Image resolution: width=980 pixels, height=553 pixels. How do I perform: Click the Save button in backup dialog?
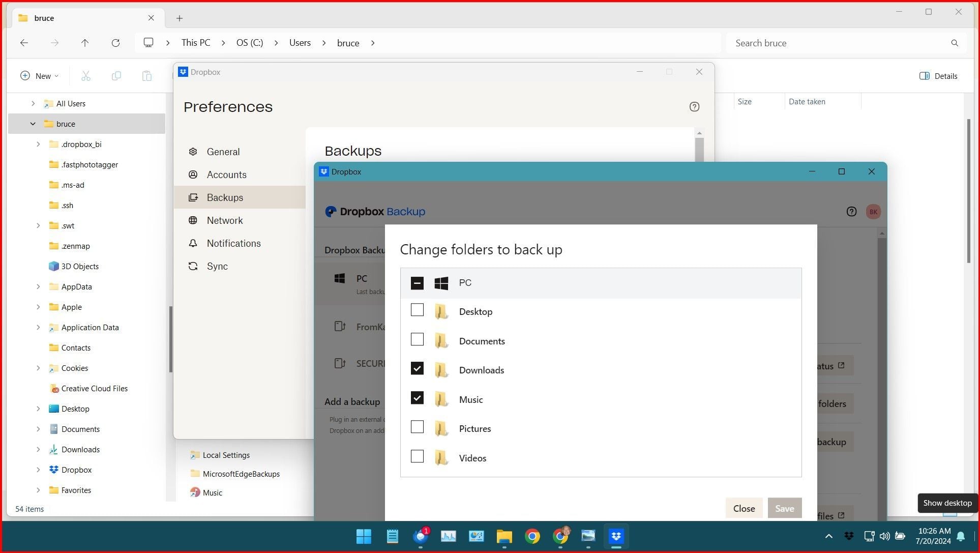point(784,508)
